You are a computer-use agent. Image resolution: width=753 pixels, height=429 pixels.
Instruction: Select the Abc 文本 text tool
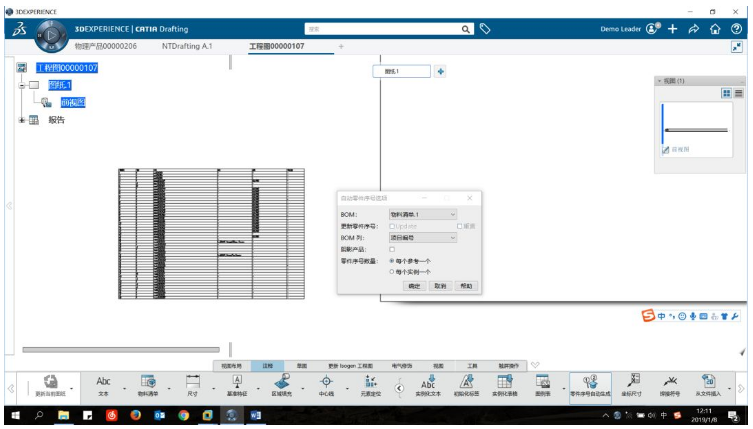pos(103,386)
